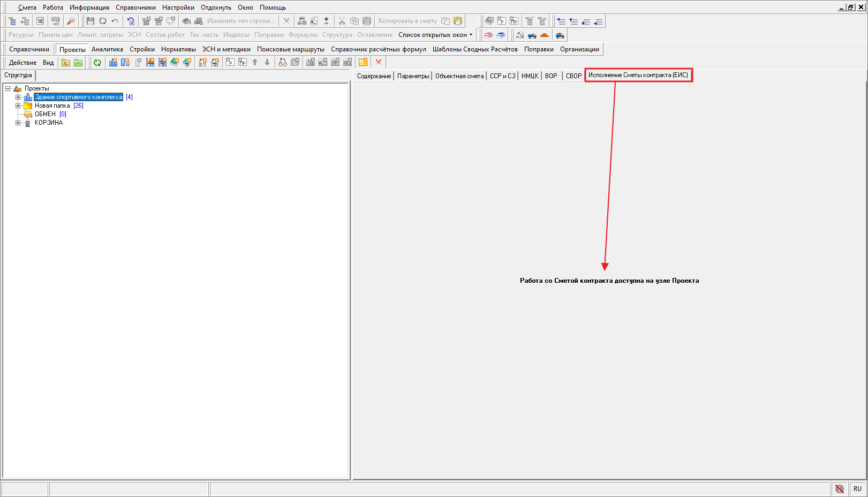Viewport: 868px width, 497px height.
Task: Collapse the 'Проекты' root node
Action: tap(7, 88)
